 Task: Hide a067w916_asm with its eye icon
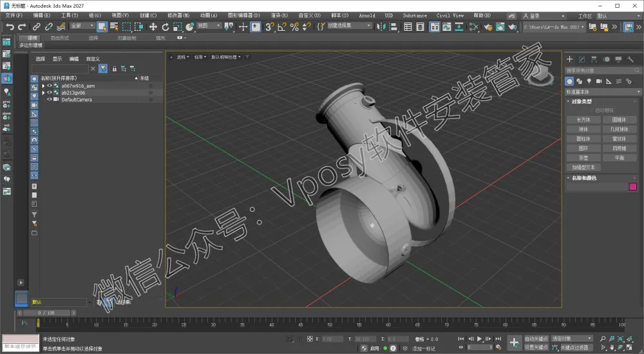tap(50, 86)
